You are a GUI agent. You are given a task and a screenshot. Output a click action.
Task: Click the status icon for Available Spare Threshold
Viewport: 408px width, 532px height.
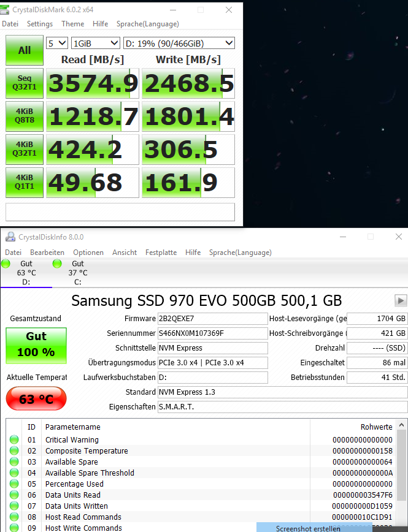click(14, 473)
